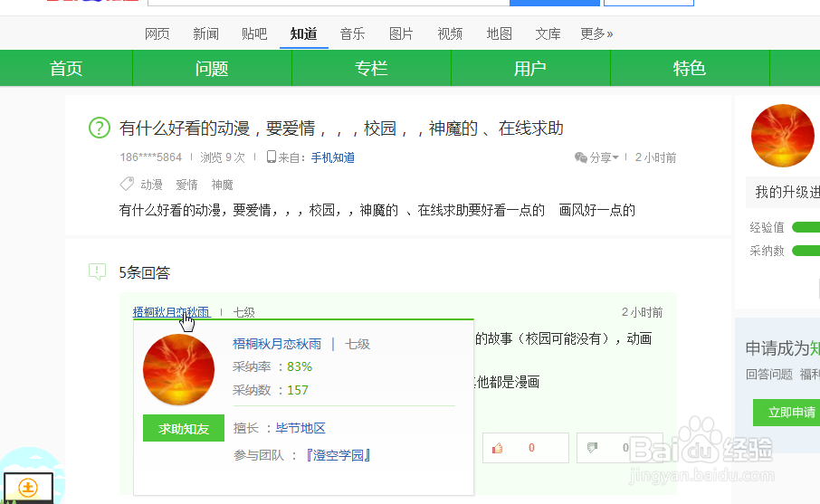Image resolution: width=820 pixels, height=504 pixels.
Task: Click the 5条回答 heading
Action: pos(144,272)
